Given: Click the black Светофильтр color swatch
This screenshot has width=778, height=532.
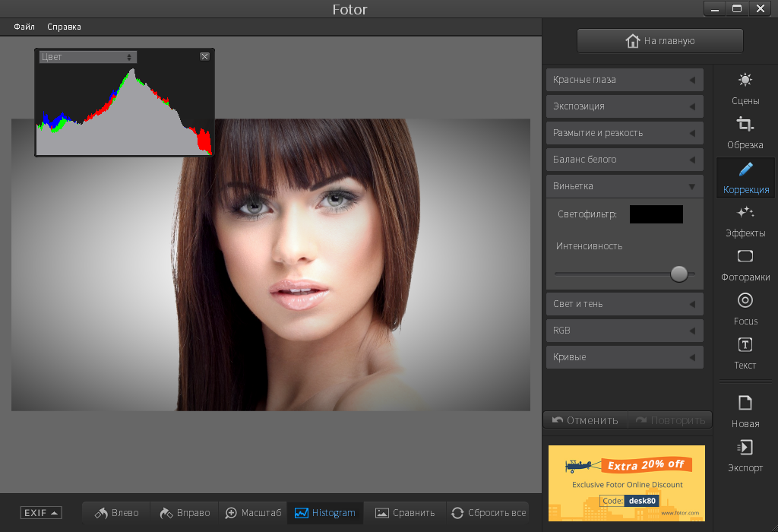Looking at the screenshot, I should click(x=656, y=214).
